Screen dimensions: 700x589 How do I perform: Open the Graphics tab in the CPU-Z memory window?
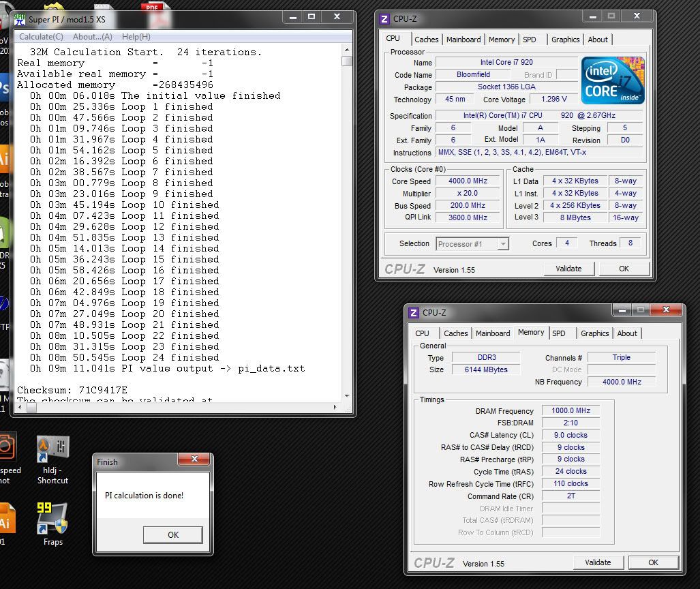tap(594, 333)
